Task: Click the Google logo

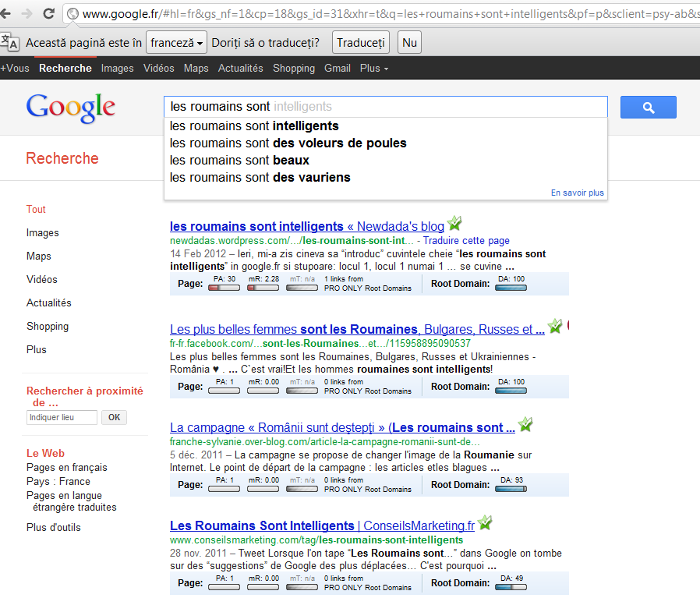Action: click(71, 107)
